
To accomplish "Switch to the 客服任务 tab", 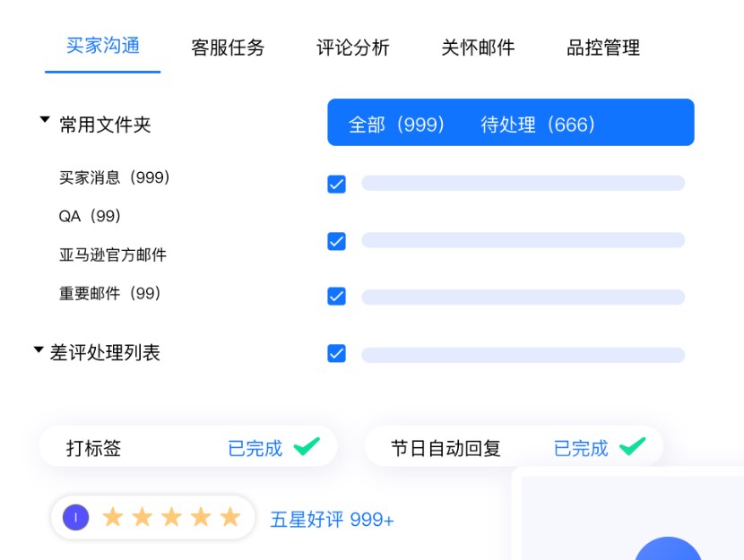I will (x=228, y=48).
